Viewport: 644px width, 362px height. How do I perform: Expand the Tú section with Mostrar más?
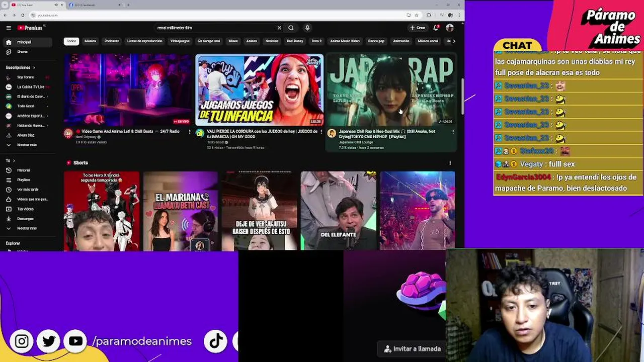tap(28, 228)
